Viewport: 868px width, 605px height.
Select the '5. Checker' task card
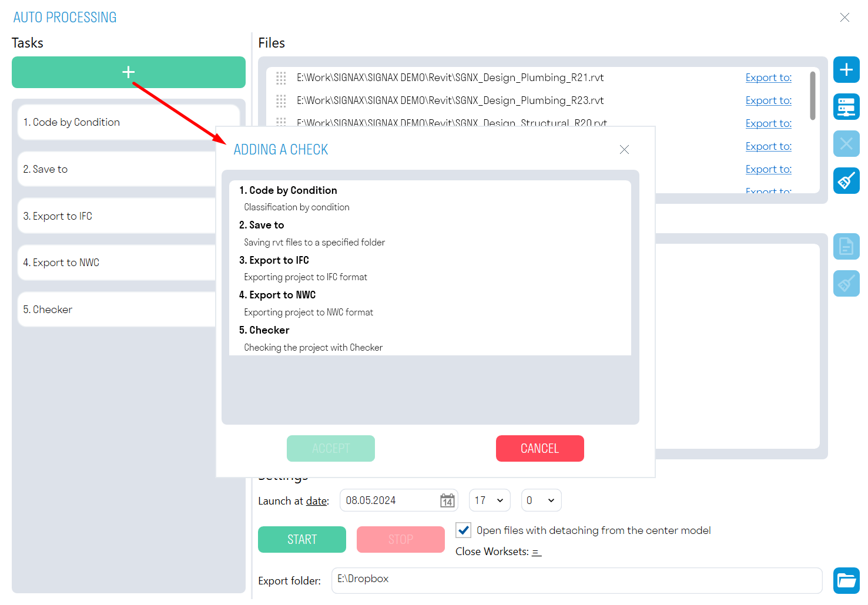coord(118,310)
